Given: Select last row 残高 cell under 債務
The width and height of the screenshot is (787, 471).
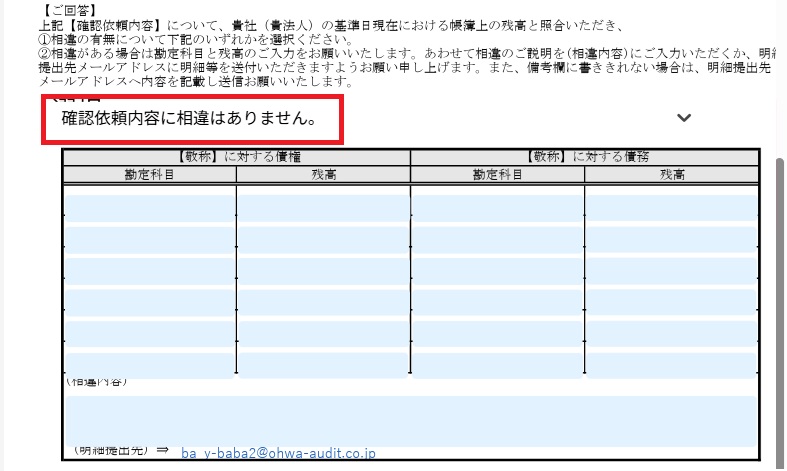Looking at the screenshot, I should click(670, 364).
